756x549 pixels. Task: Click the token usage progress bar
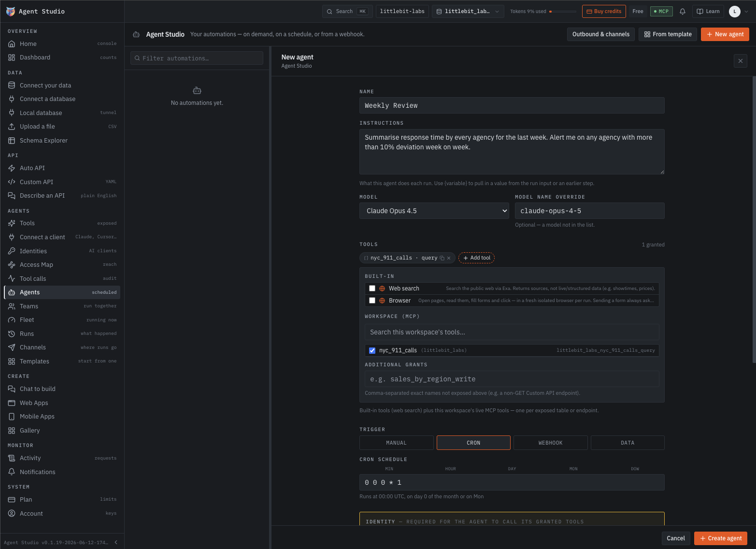[563, 12]
